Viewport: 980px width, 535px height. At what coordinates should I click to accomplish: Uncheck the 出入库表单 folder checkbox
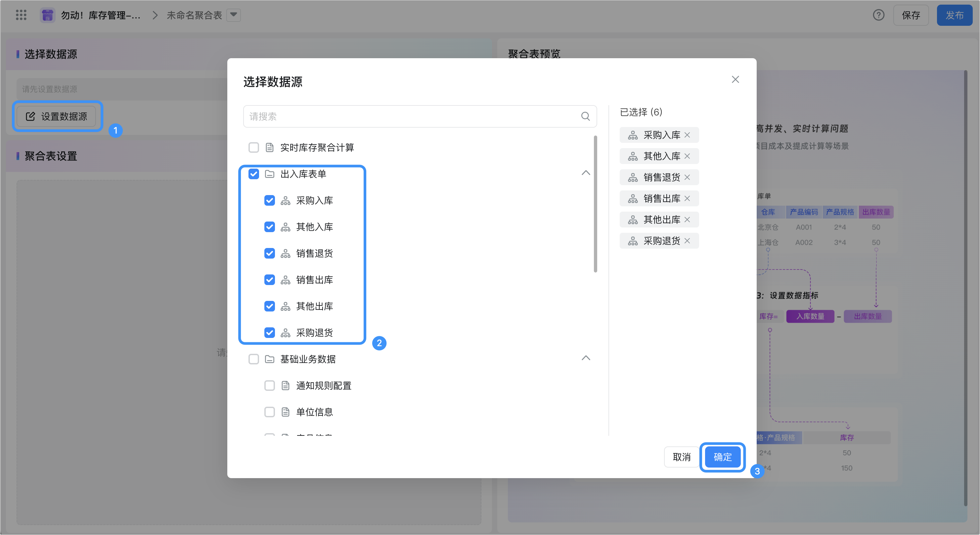tap(253, 174)
